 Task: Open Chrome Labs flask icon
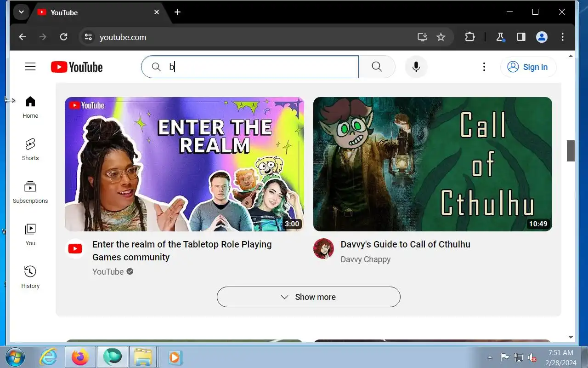(x=500, y=37)
